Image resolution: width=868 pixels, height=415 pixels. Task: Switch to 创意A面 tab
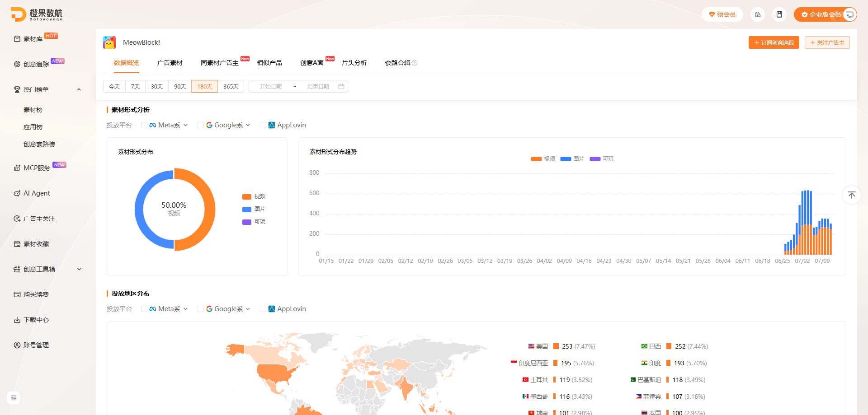point(312,63)
